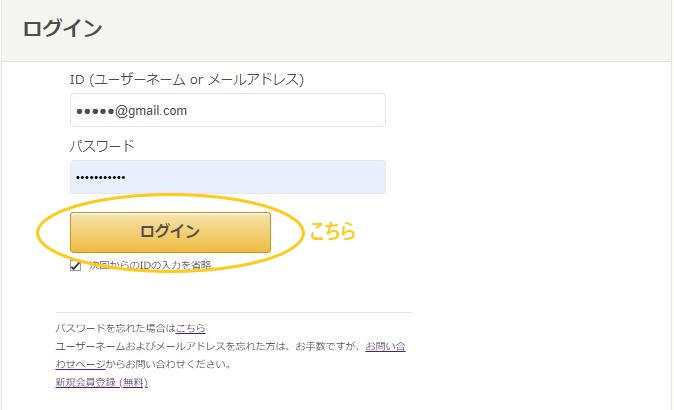This screenshot has width=674, height=410.
Task: Toggle the 次回からのIDの入力を省略 checkbox
Action: click(76, 265)
